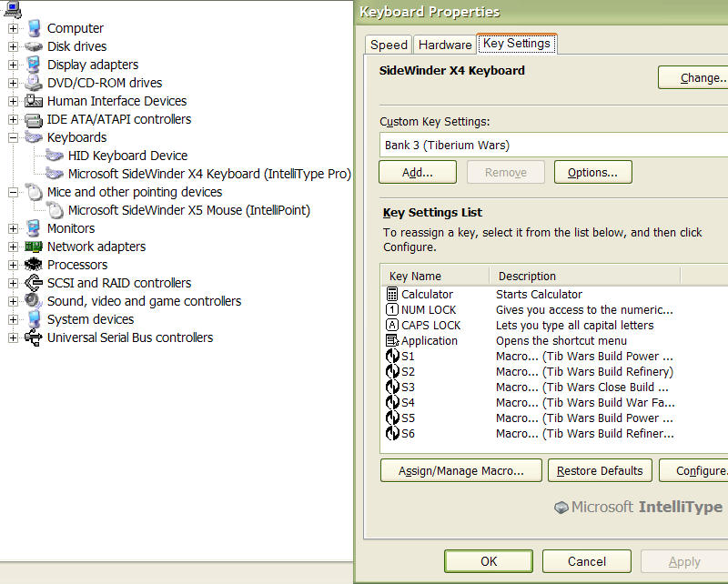728x584 pixels.
Task: Click the Mice and pointing devices icon
Action: tap(34, 192)
